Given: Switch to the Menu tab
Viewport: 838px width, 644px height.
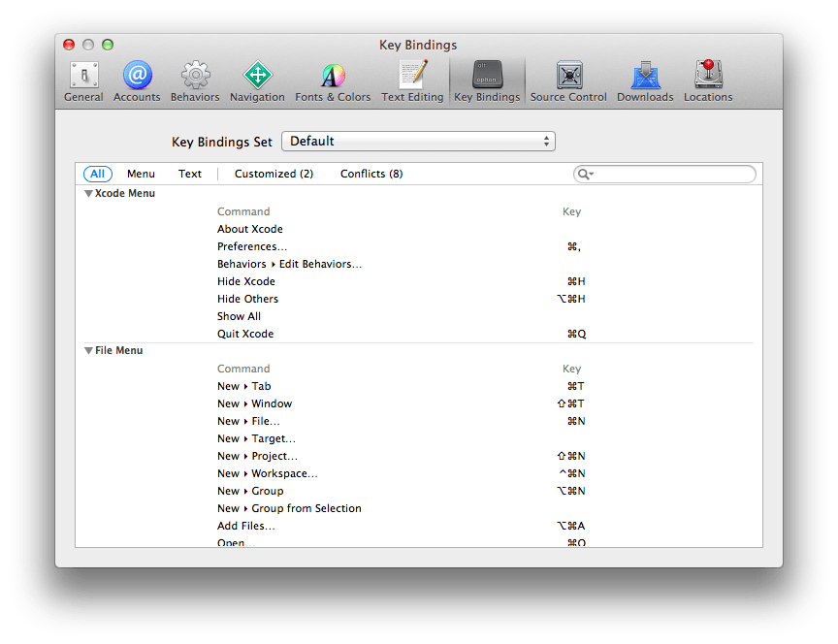Looking at the screenshot, I should (x=141, y=174).
